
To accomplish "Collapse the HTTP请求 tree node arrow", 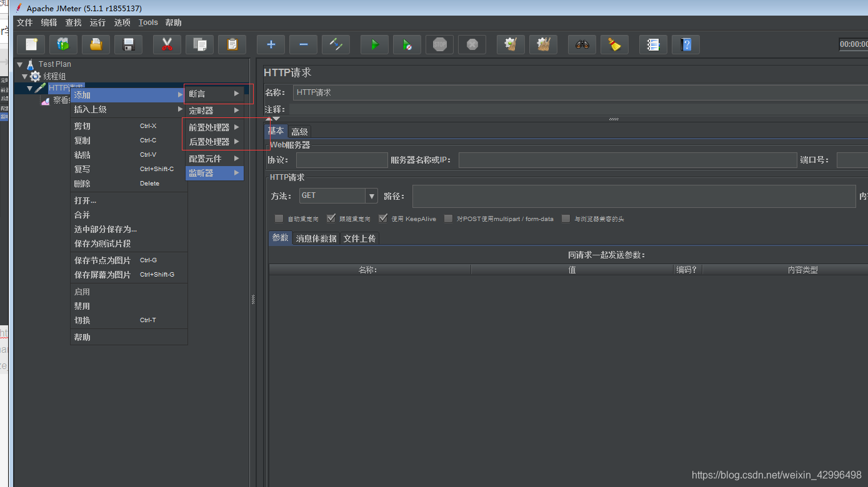I will coord(30,89).
